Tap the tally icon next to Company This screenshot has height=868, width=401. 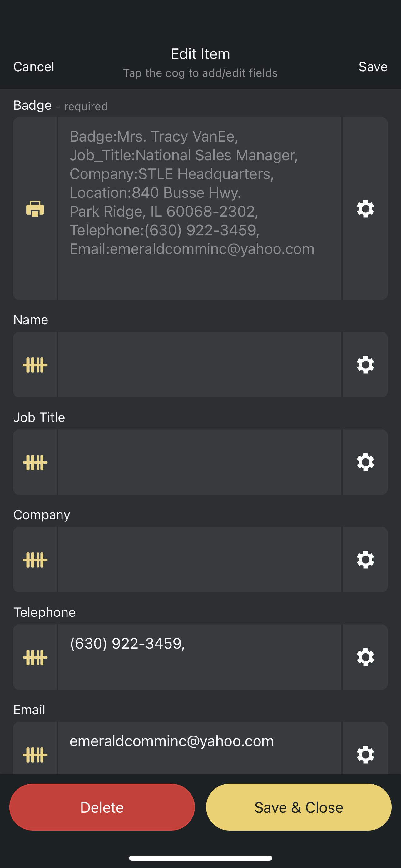pyautogui.click(x=35, y=560)
